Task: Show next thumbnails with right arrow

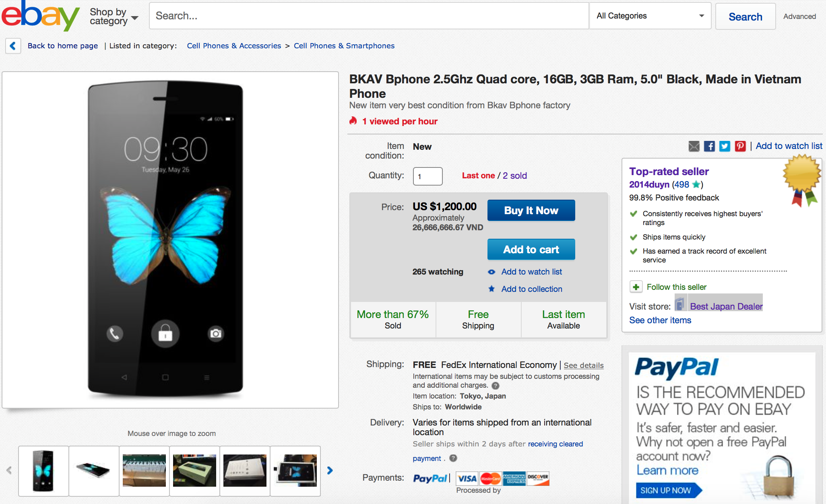Action: pyautogui.click(x=330, y=470)
